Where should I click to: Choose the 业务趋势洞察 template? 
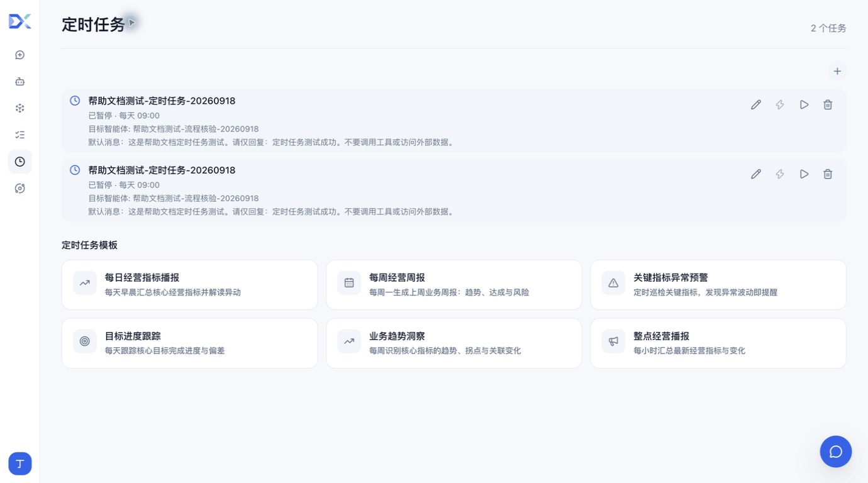tap(454, 343)
